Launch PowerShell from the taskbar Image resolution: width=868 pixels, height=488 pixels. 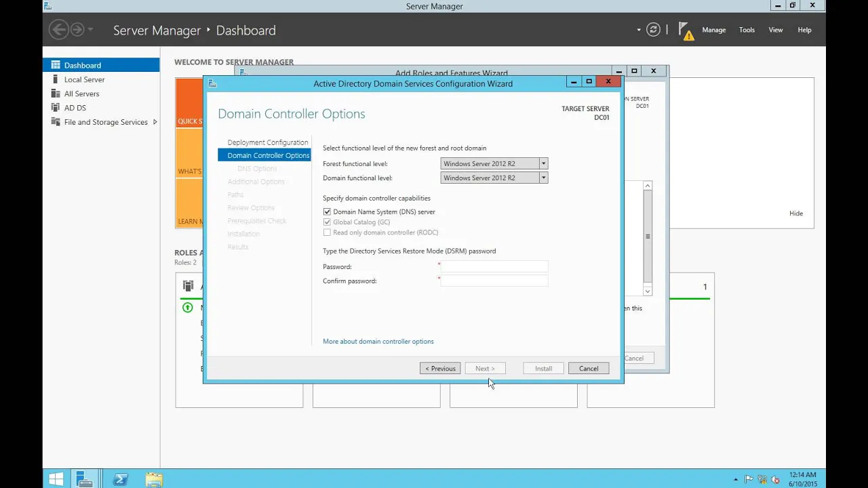(120, 479)
